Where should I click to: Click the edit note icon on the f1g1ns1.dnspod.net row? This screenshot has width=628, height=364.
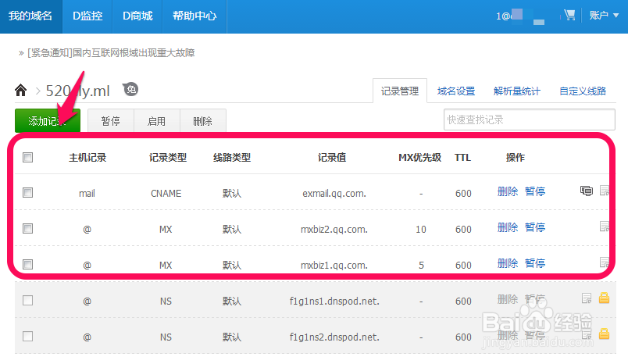coord(587,298)
